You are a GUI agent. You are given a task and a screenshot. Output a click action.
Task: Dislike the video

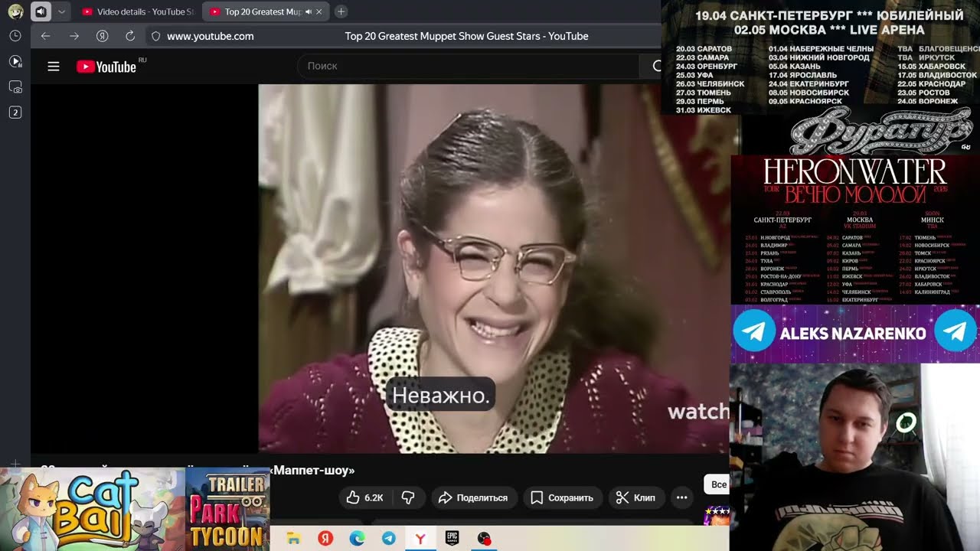click(408, 497)
